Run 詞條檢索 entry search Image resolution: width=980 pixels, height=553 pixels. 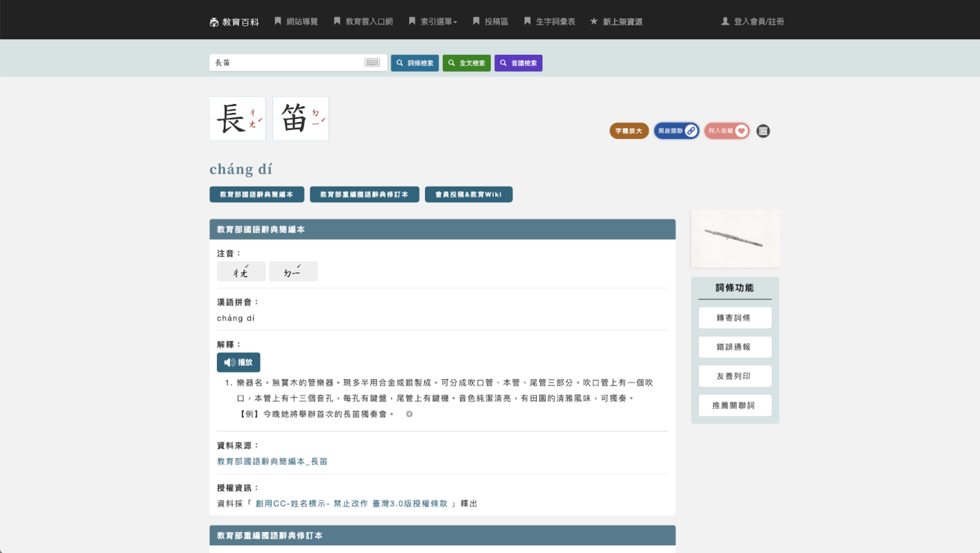(414, 63)
